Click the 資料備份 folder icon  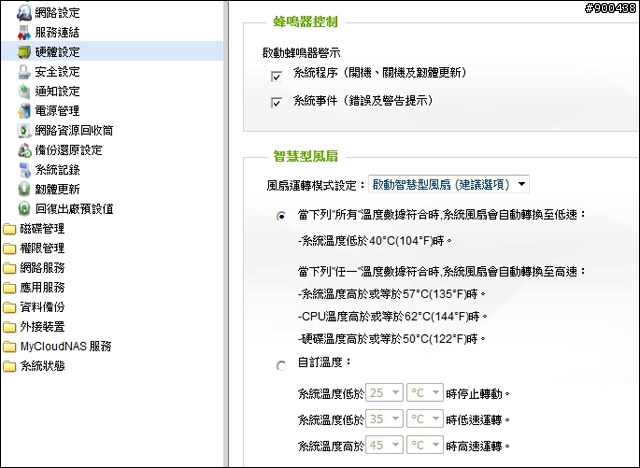(x=9, y=307)
